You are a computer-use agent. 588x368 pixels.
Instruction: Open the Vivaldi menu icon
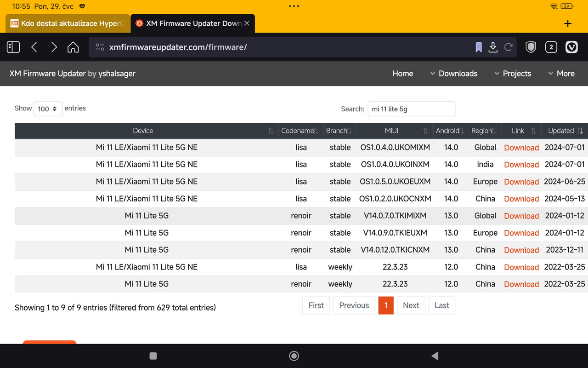point(571,47)
